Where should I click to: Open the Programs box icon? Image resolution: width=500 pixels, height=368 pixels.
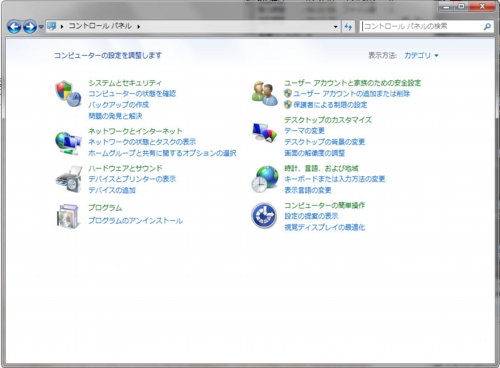pos(68,216)
